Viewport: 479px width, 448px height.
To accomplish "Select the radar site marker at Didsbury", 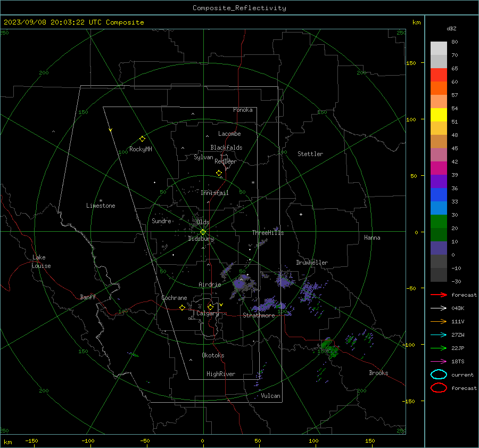I will point(203,232).
